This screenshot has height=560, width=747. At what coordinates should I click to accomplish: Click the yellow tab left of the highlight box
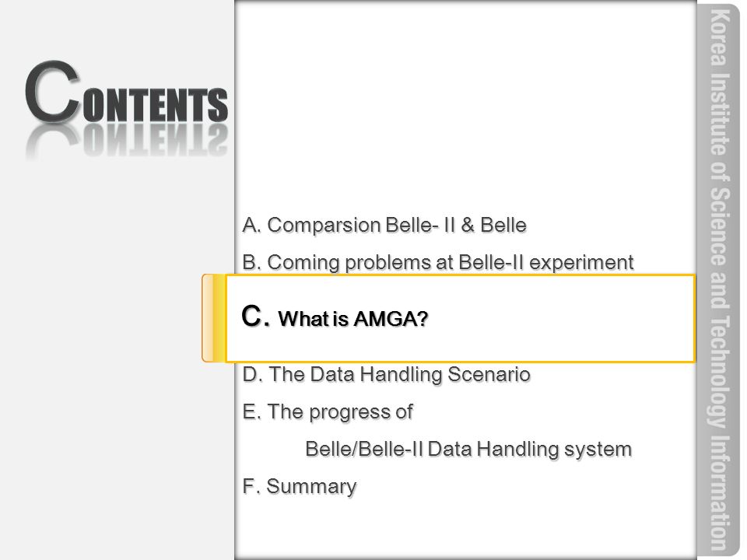point(213,318)
